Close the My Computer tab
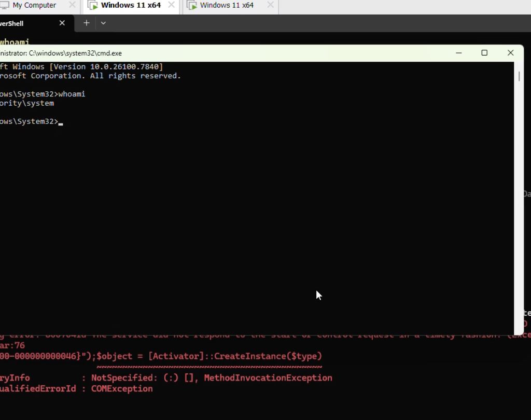The image size is (531, 420). [72, 5]
